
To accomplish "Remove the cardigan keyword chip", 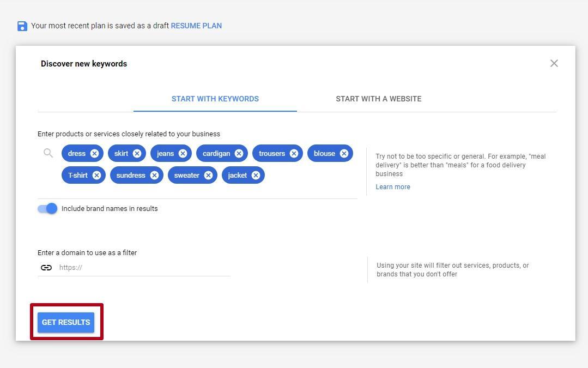I will [x=239, y=153].
